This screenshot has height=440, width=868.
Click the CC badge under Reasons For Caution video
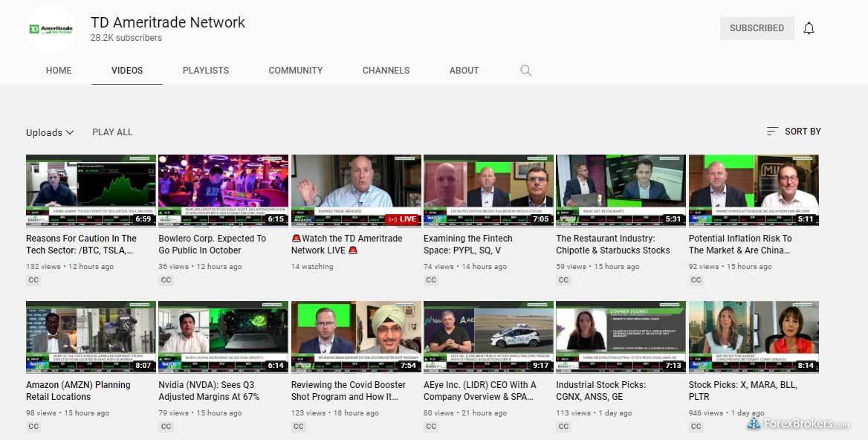(33, 280)
